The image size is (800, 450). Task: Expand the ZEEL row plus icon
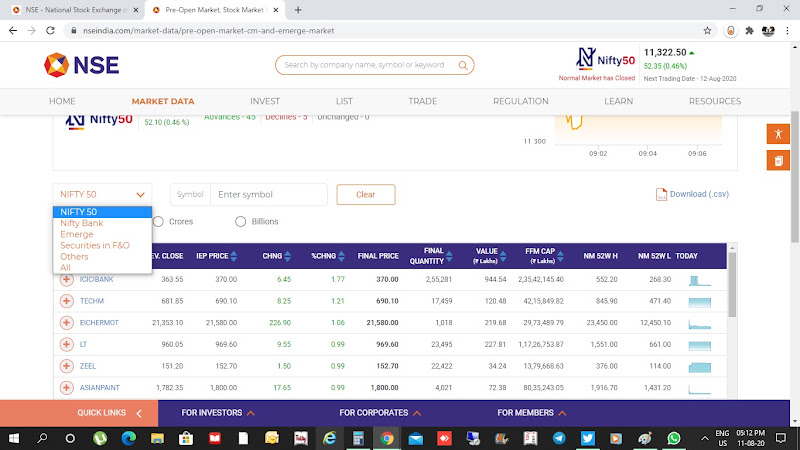[66, 366]
